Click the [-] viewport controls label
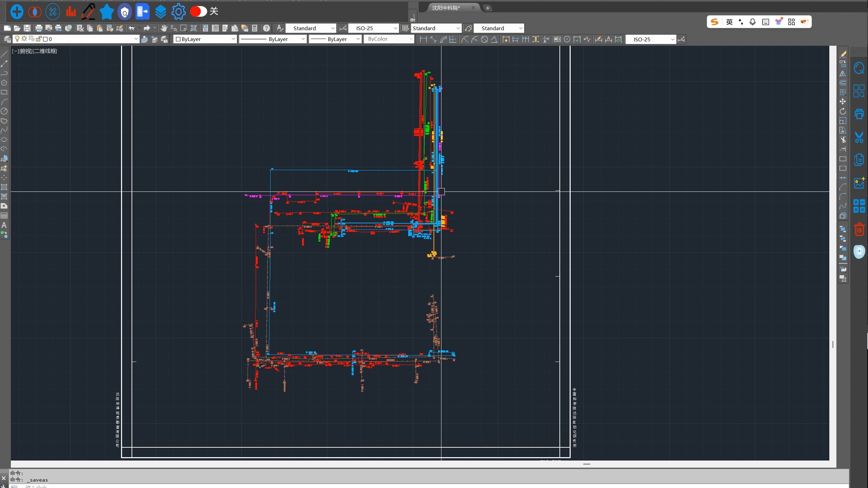The width and height of the screenshot is (868, 488). click(15, 51)
